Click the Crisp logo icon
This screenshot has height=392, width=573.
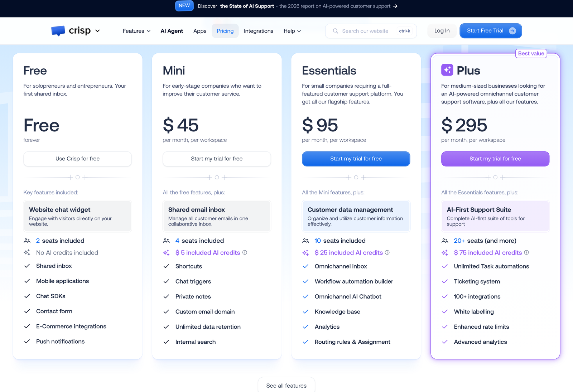click(x=58, y=31)
